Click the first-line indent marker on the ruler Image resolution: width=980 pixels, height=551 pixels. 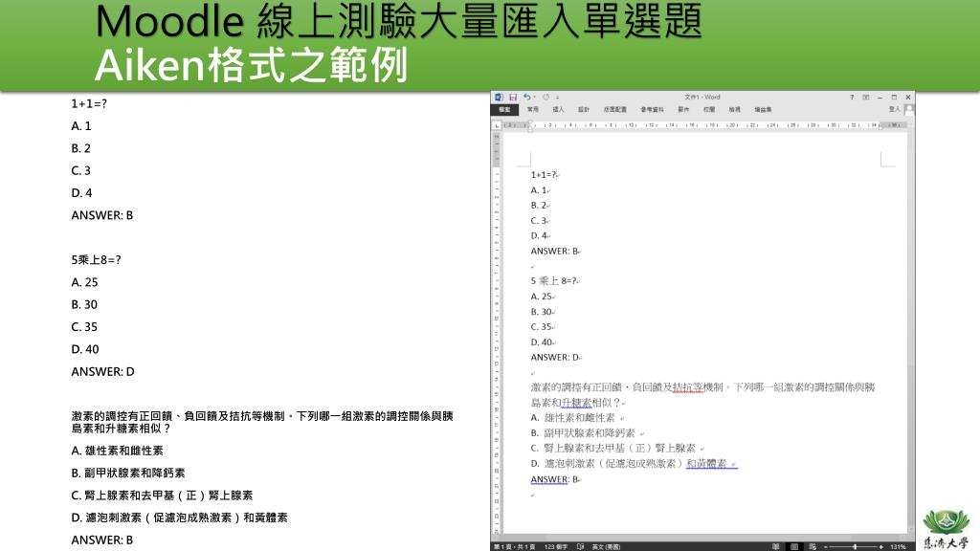click(530, 123)
